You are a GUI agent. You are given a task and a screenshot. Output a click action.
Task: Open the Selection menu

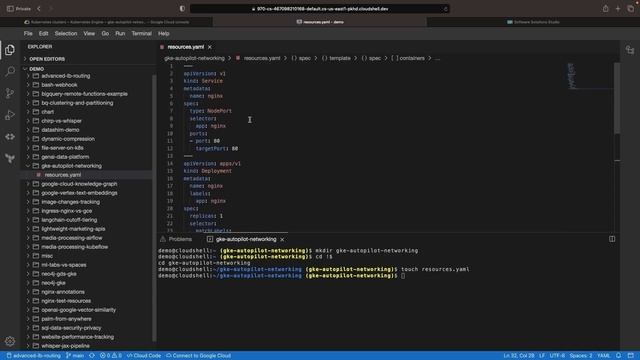[66, 33]
